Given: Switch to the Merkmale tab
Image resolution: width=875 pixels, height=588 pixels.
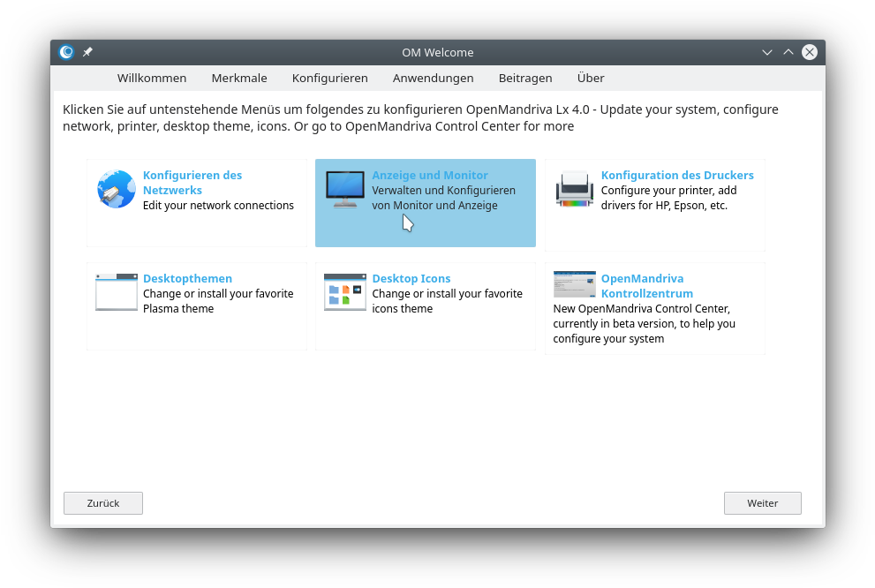Looking at the screenshot, I should coord(239,78).
